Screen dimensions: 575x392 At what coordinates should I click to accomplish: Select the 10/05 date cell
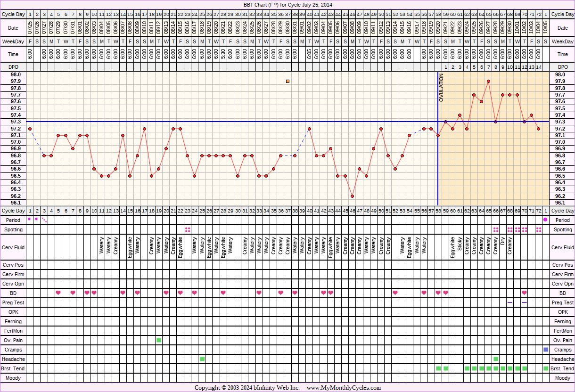pos(545,28)
